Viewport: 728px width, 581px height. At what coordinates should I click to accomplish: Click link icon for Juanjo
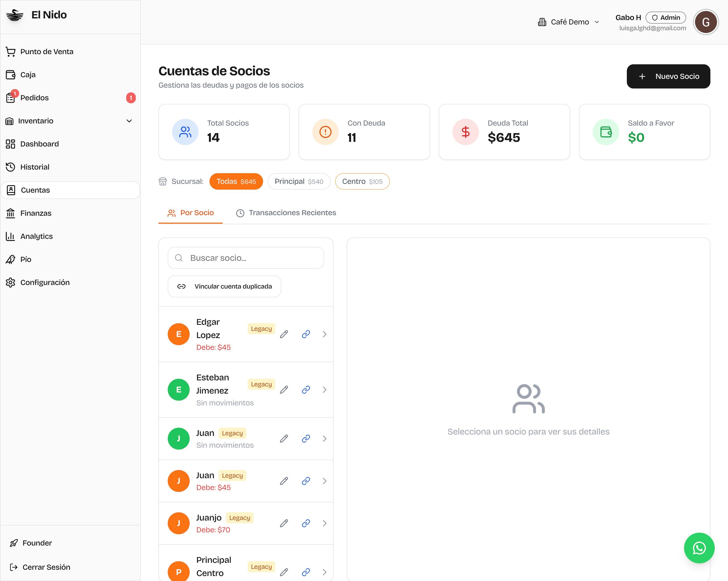coord(306,523)
